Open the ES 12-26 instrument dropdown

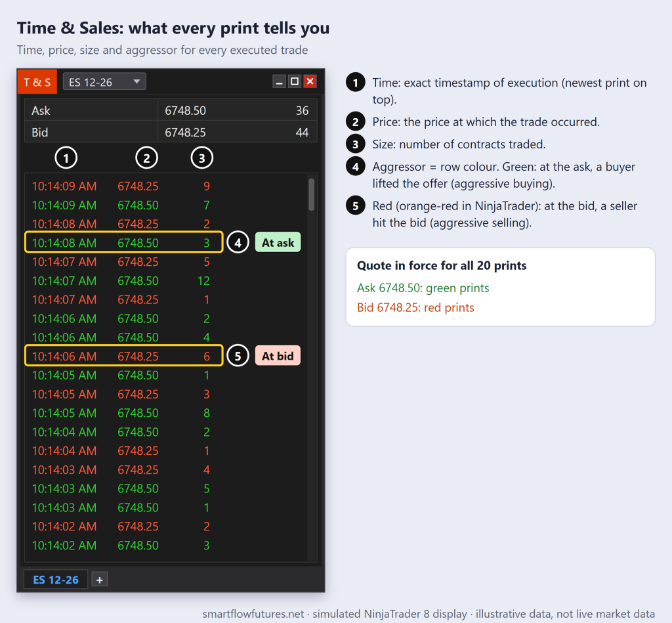click(x=104, y=81)
